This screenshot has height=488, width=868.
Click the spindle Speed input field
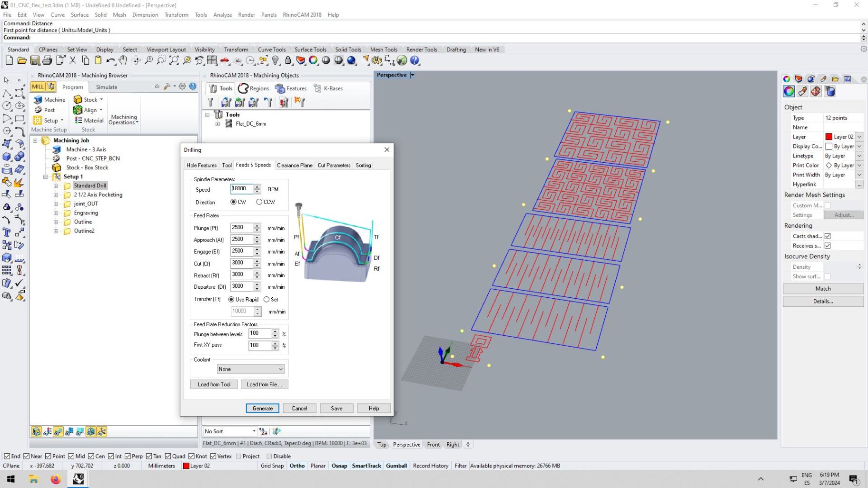point(242,189)
